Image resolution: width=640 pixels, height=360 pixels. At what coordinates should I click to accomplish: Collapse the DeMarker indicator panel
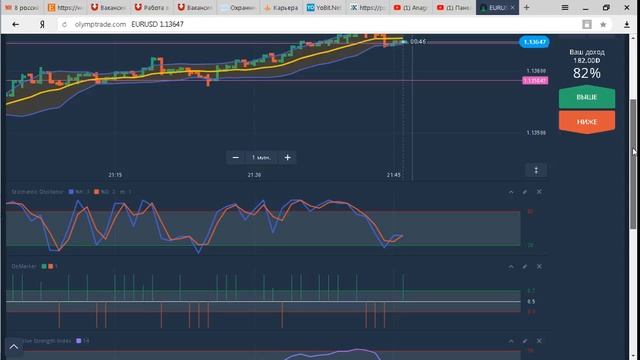(511, 267)
